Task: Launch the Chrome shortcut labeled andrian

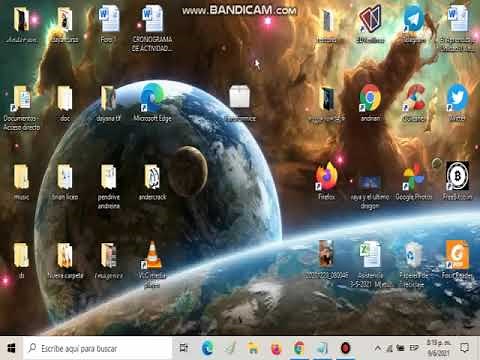Action: tap(370, 98)
